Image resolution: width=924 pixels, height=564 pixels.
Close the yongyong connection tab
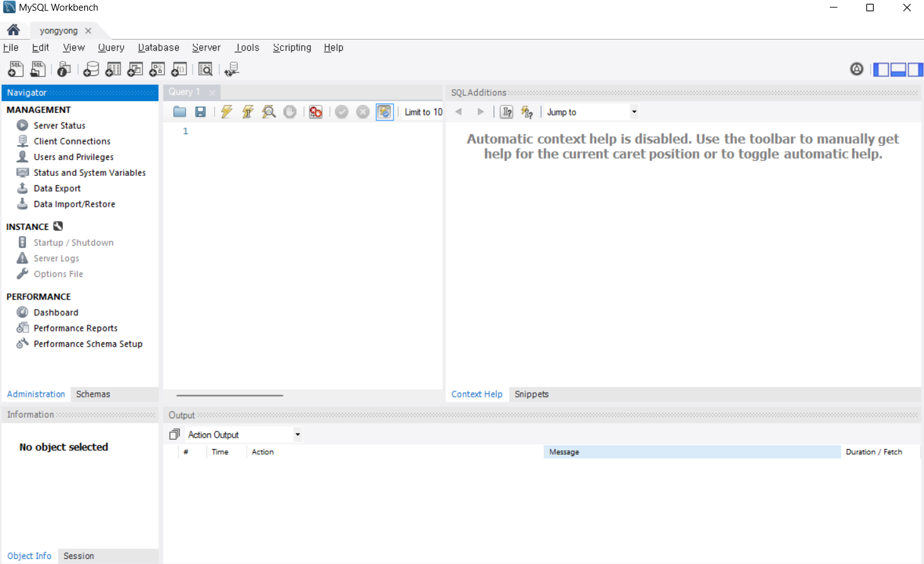click(x=88, y=31)
